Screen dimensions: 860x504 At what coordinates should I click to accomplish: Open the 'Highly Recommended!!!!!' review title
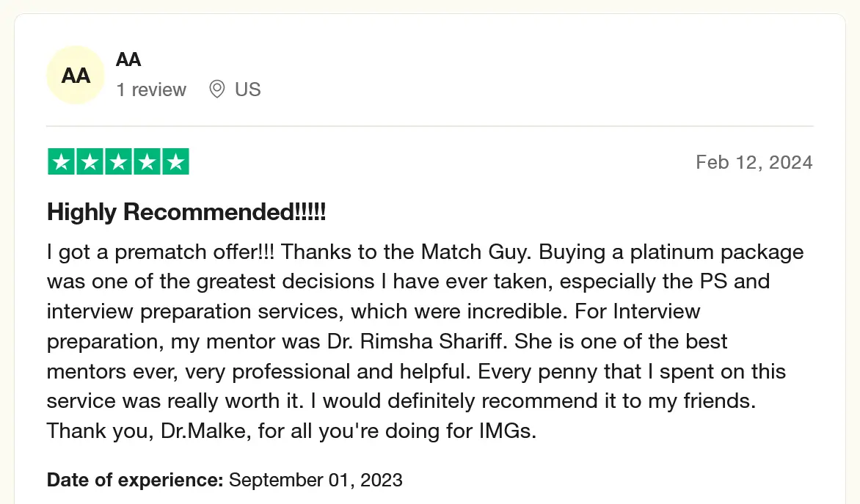pos(186,213)
